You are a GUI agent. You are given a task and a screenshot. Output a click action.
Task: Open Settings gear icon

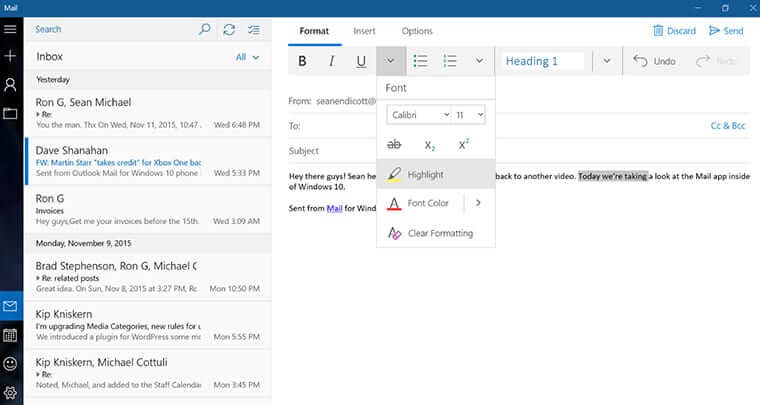pyautogui.click(x=10, y=392)
